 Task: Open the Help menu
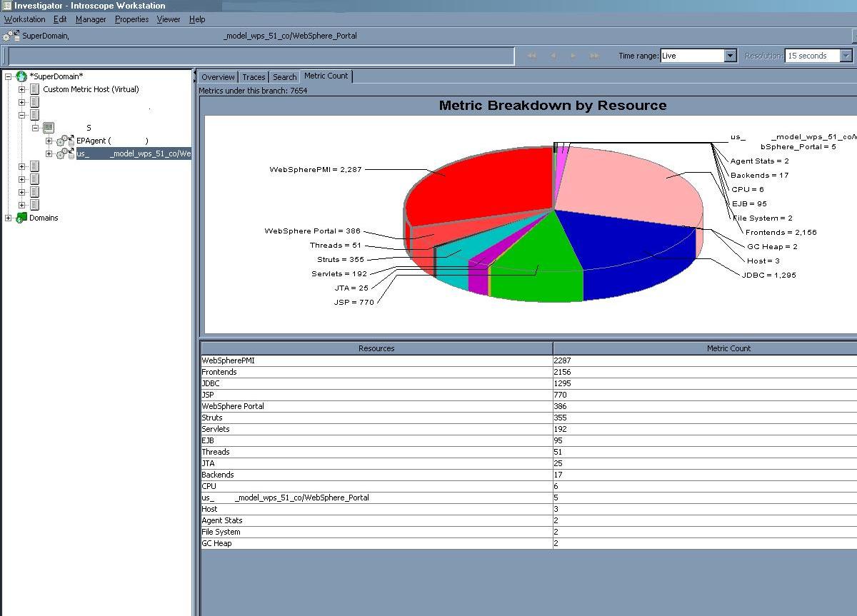(x=197, y=19)
